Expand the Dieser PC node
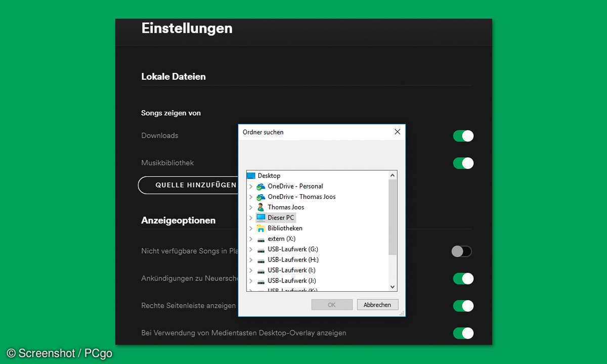607x364 pixels. (x=251, y=218)
